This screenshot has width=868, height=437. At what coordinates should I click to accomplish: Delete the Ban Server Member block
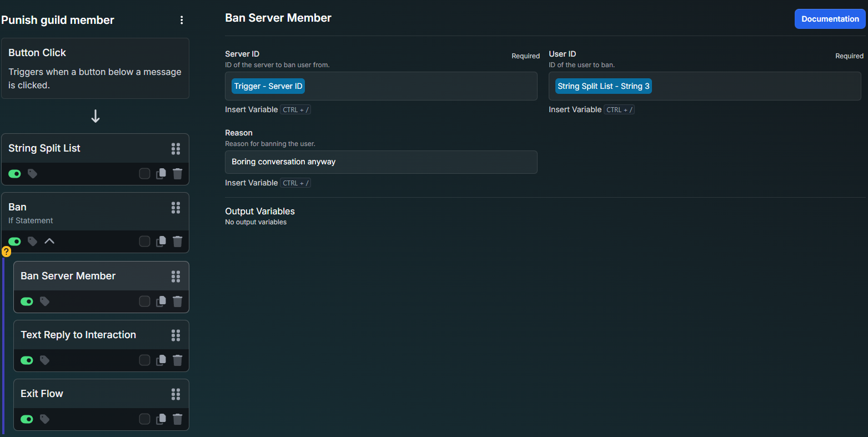pyautogui.click(x=178, y=302)
